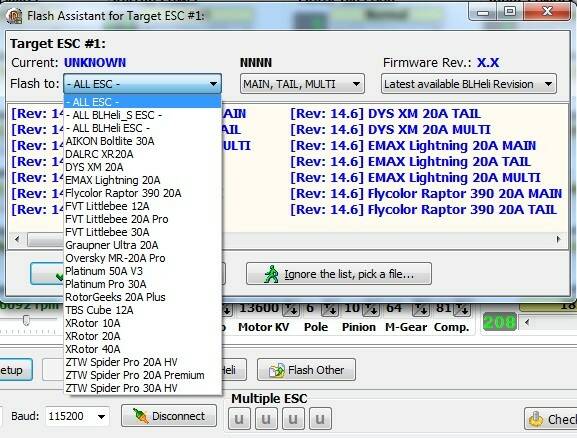Pick FVT Littlebee 12A entry
The width and height of the screenshot is (577, 438).
(142, 206)
